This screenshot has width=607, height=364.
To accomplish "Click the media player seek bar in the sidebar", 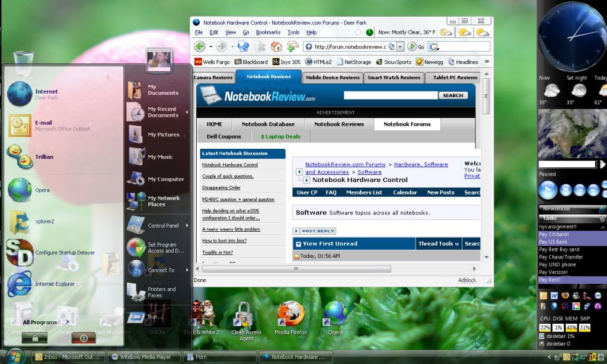I will tap(567, 164).
